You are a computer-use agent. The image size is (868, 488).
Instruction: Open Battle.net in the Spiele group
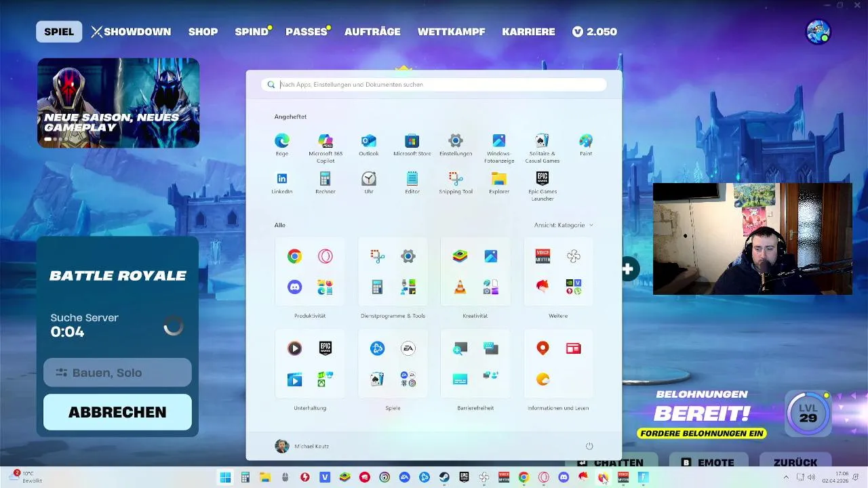[377, 348]
